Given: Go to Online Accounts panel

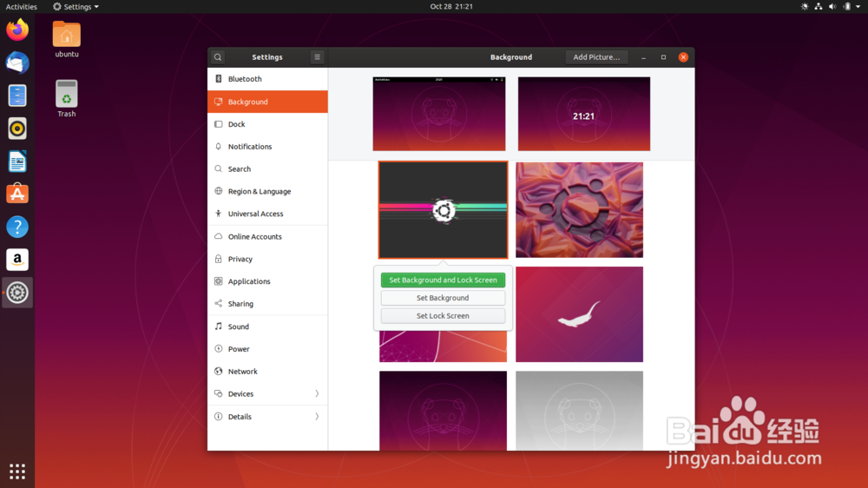Looking at the screenshot, I should click(x=267, y=236).
